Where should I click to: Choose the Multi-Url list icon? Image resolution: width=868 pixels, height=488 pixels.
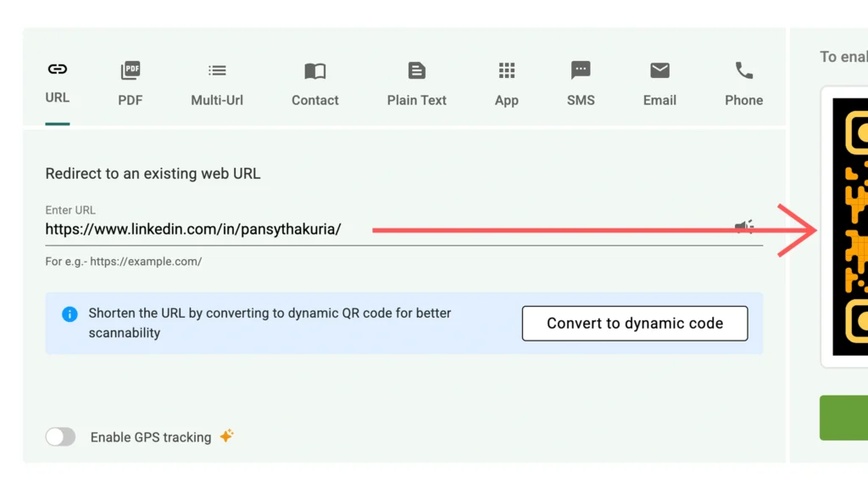(217, 71)
